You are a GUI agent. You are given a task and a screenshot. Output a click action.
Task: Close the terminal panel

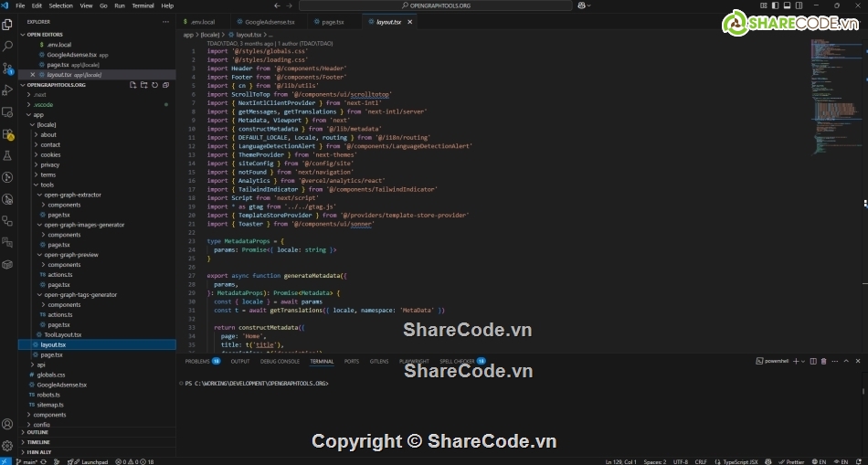point(859,361)
